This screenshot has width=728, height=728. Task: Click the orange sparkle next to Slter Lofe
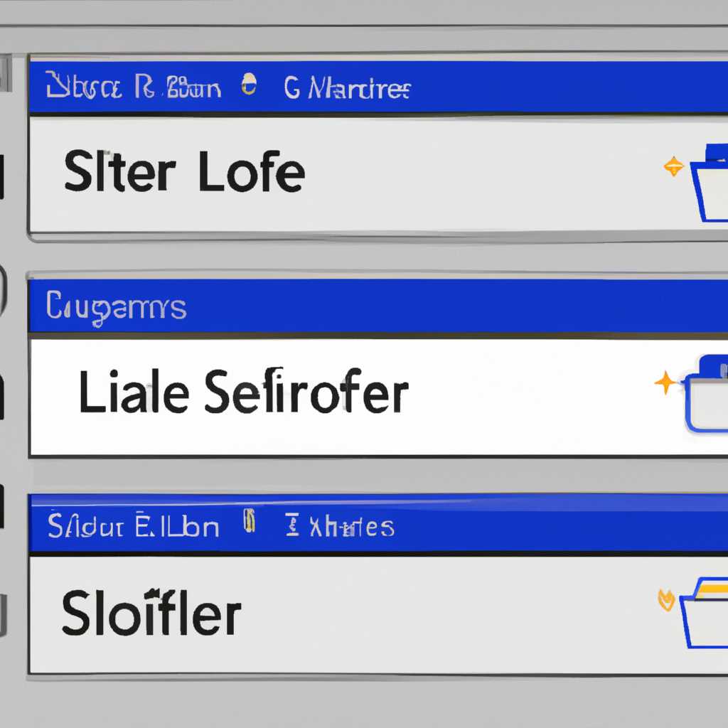(x=673, y=166)
